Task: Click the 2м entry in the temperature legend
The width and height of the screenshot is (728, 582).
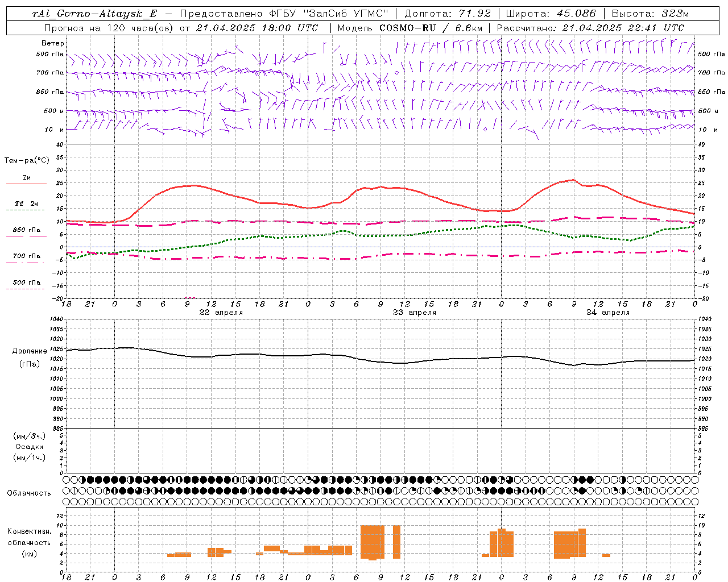Action: pyautogui.click(x=27, y=177)
